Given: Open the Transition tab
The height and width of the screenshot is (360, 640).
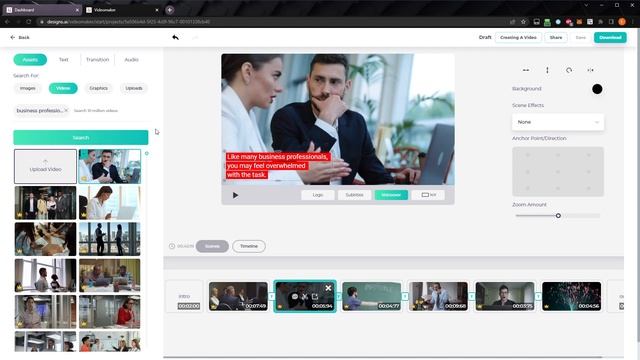Looking at the screenshot, I should (98, 60).
